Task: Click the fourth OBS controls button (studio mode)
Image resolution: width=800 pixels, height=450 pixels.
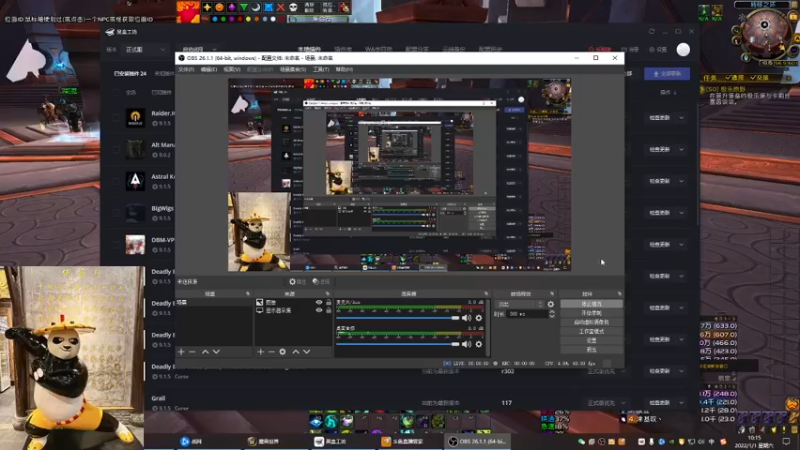Action: point(591,331)
